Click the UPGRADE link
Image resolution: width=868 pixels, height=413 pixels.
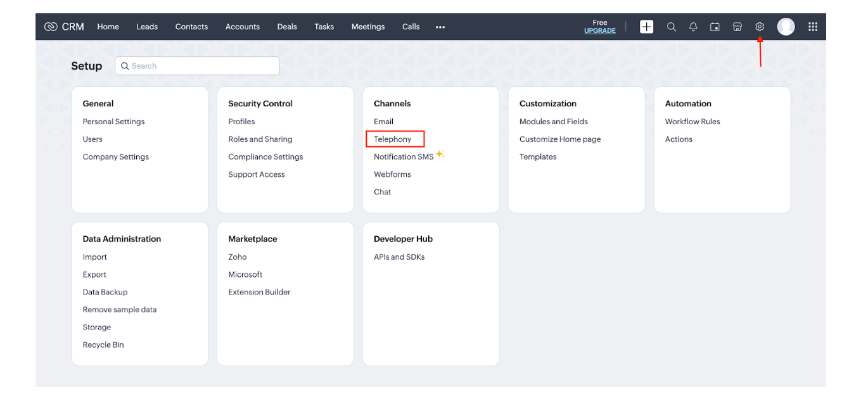point(600,30)
